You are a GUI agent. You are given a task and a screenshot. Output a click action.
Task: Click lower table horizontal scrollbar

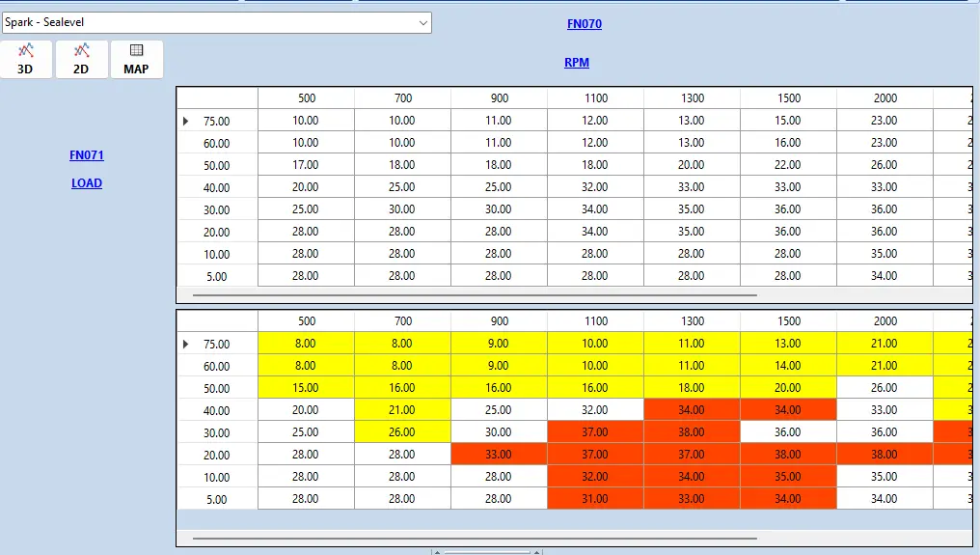475,538
